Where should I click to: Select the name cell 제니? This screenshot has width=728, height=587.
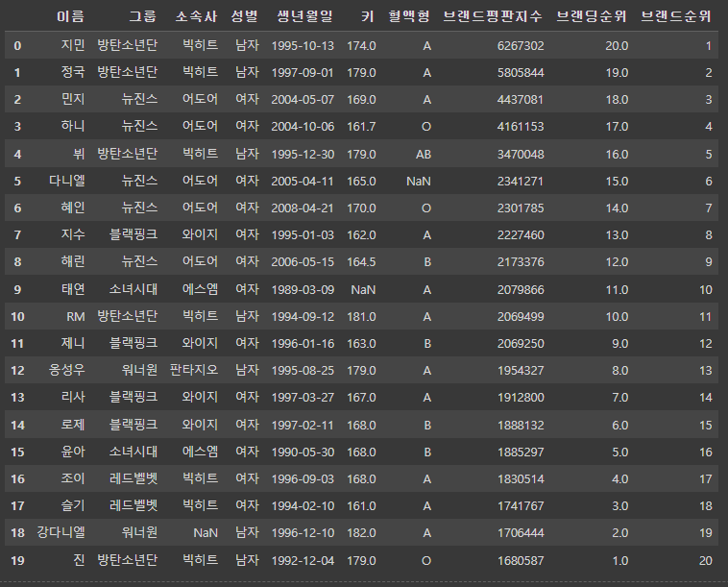point(73,344)
